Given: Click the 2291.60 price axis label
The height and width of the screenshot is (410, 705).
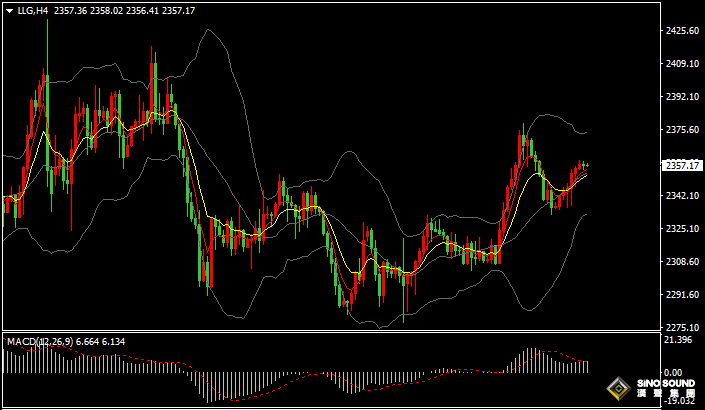Looking at the screenshot, I should tap(682, 295).
